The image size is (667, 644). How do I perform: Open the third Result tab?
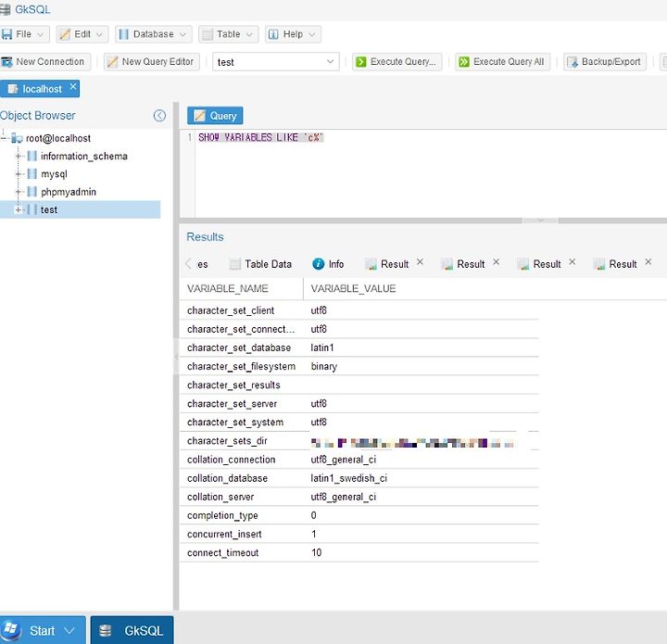(x=539, y=264)
